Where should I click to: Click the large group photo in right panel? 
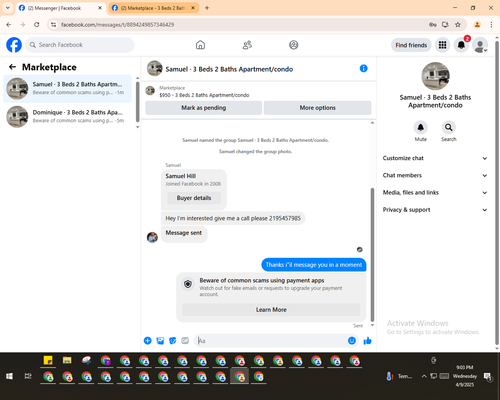click(435, 76)
